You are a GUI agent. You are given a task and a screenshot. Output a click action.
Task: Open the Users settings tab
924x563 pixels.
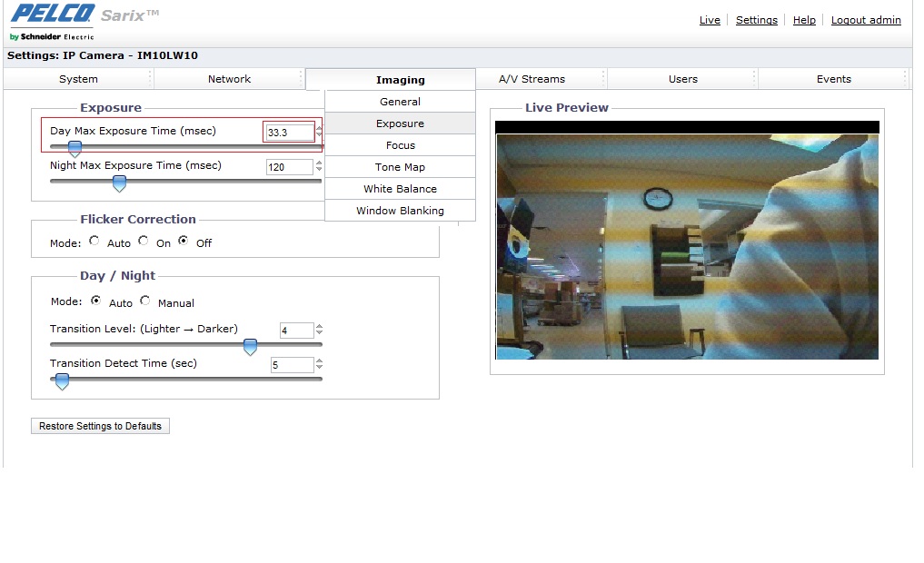click(x=681, y=79)
